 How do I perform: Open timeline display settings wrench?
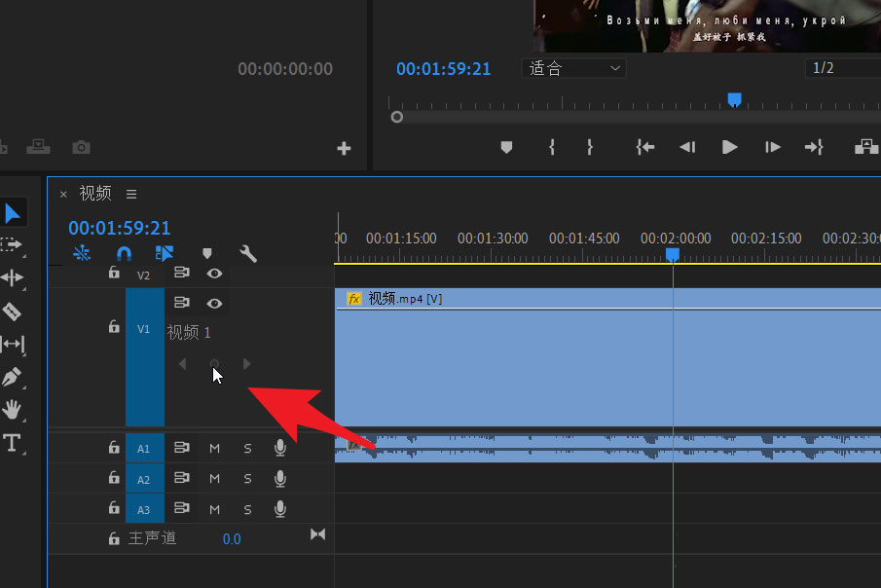(x=248, y=254)
